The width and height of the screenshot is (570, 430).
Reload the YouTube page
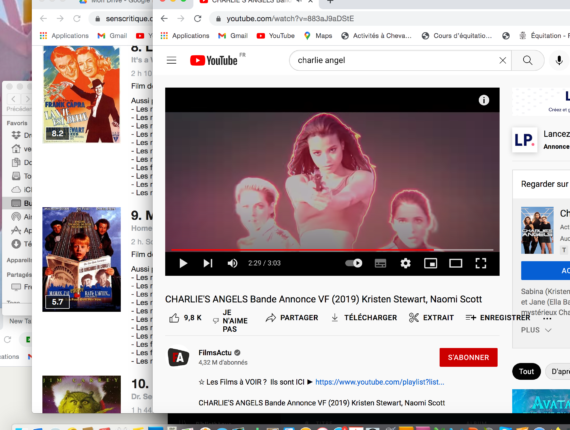[x=197, y=19]
